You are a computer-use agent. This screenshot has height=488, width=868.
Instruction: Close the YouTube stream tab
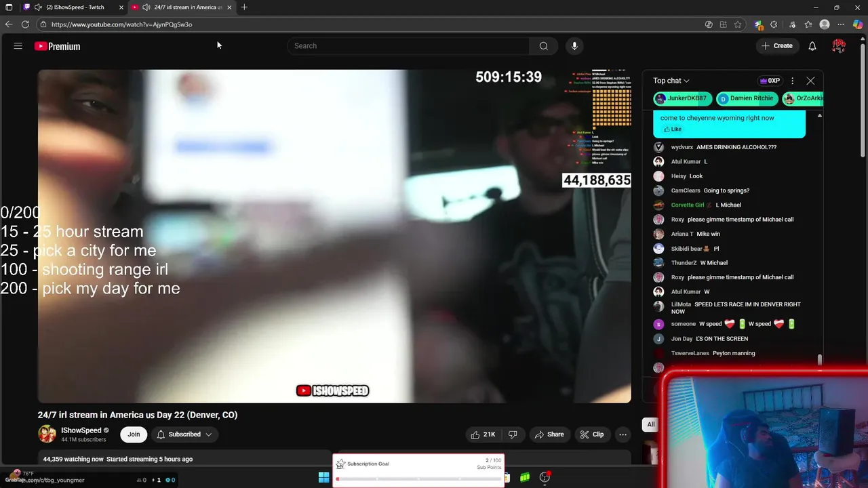(229, 7)
